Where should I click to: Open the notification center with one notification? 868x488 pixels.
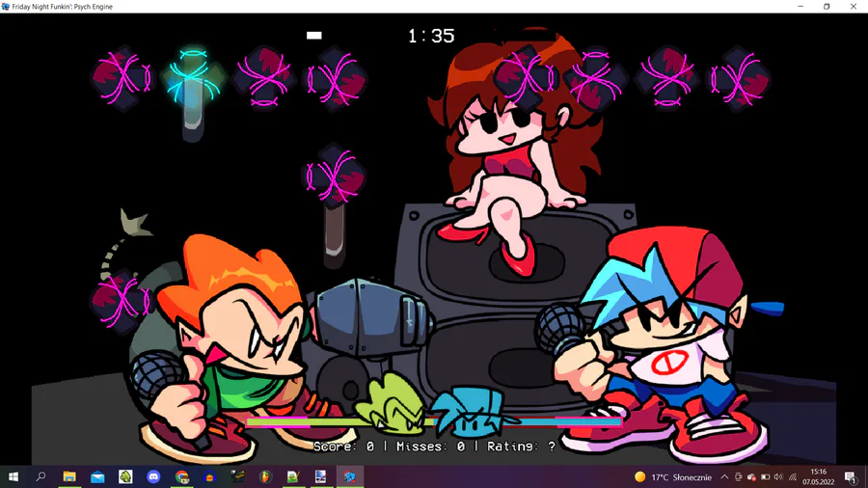click(x=851, y=477)
